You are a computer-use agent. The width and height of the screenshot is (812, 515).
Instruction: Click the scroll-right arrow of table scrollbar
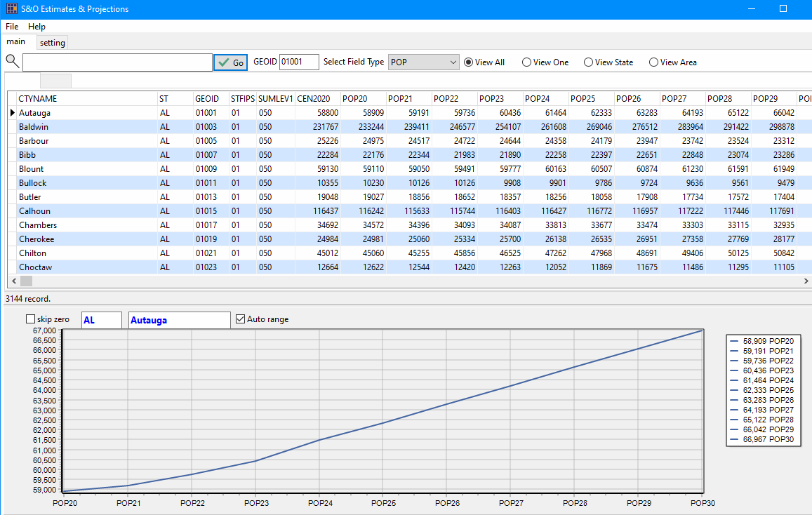[806, 281]
